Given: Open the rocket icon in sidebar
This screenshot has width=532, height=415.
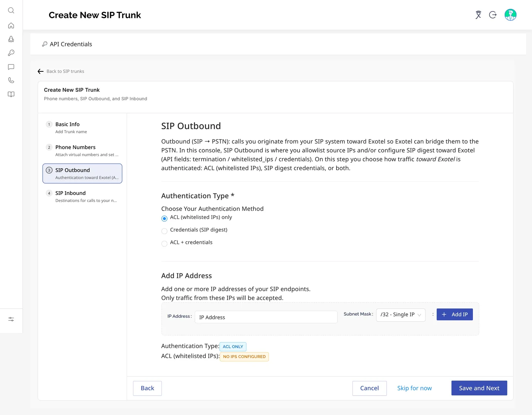Looking at the screenshot, I should pyautogui.click(x=11, y=39).
